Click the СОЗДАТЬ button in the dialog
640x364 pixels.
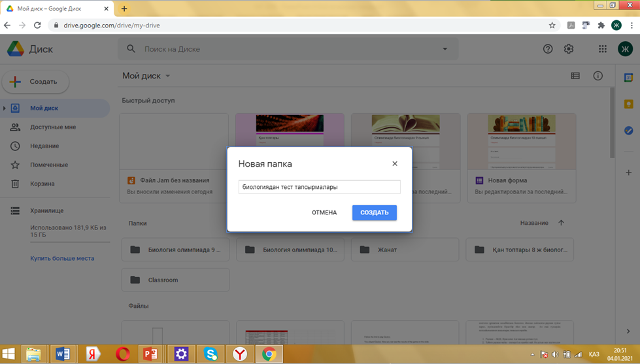(x=375, y=212)
